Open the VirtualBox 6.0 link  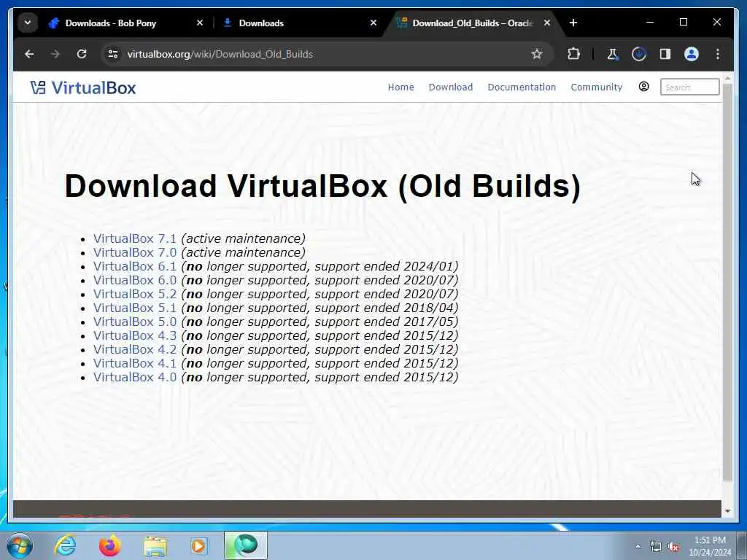click(135, 280)
